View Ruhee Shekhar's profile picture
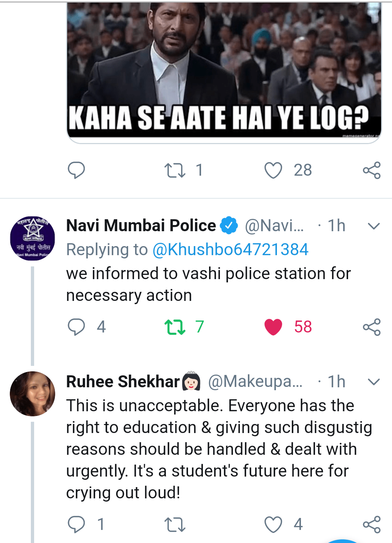392x543 pixels. click(33, 394)
